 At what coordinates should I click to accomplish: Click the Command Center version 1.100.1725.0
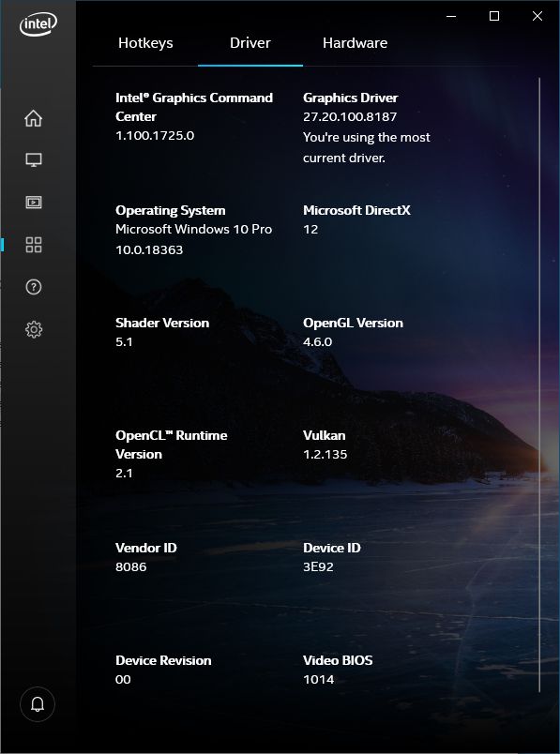click(155, 136)
